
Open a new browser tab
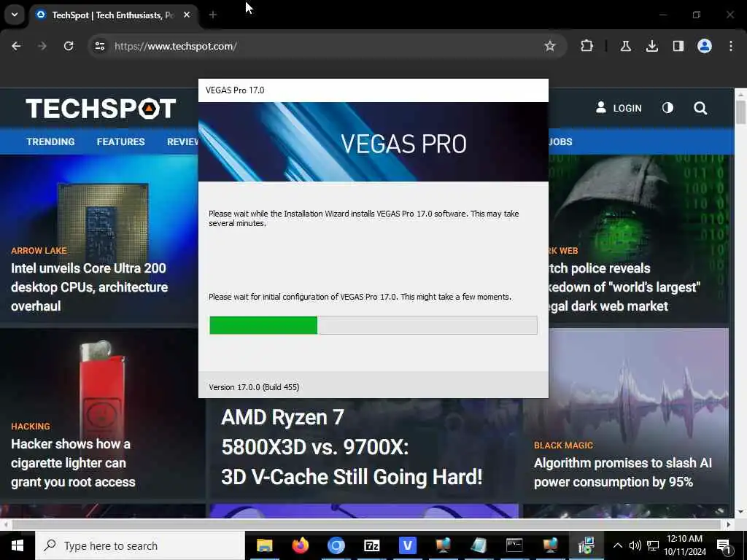pyautogui.click(x=213, y=15)
